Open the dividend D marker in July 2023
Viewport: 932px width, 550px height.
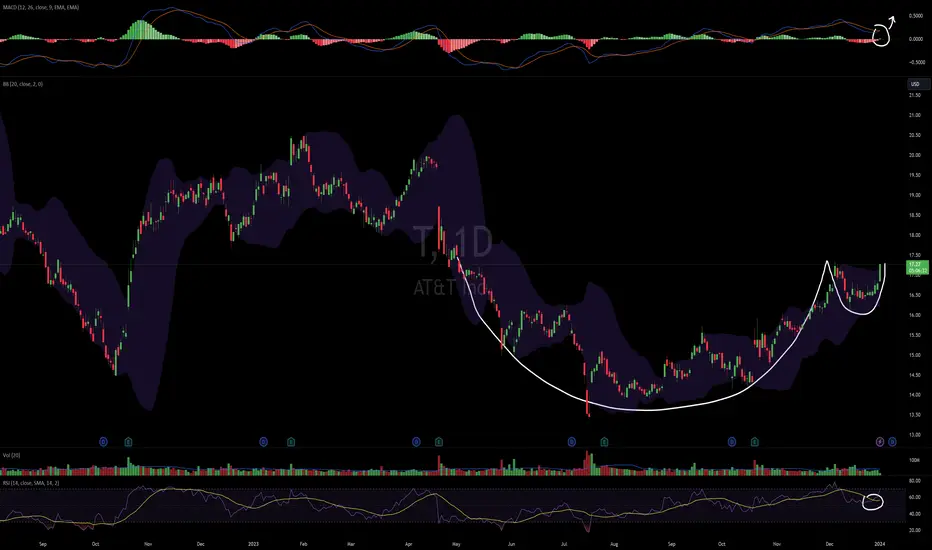coord(571,442)
